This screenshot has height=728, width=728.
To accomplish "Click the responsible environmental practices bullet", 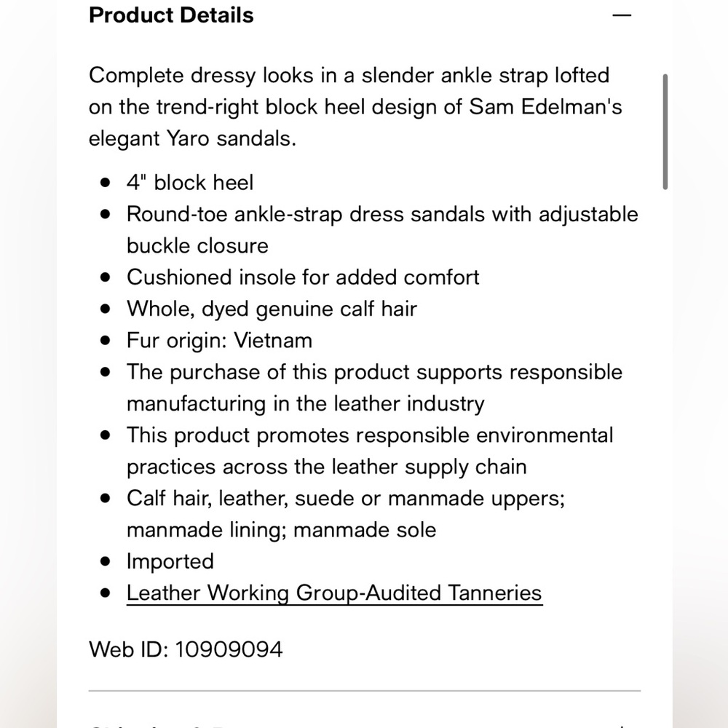I will 370,451.
